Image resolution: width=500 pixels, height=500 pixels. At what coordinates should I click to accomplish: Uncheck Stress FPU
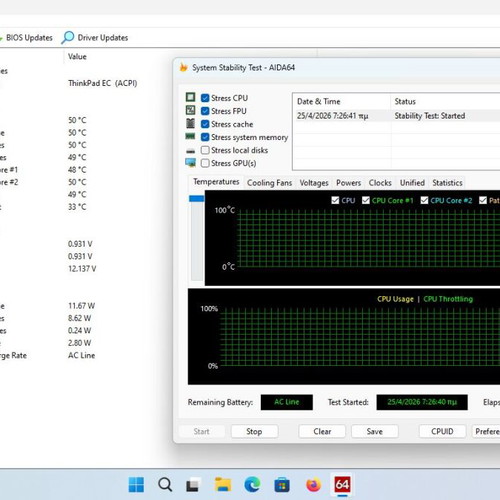click(x=205, y=111)
